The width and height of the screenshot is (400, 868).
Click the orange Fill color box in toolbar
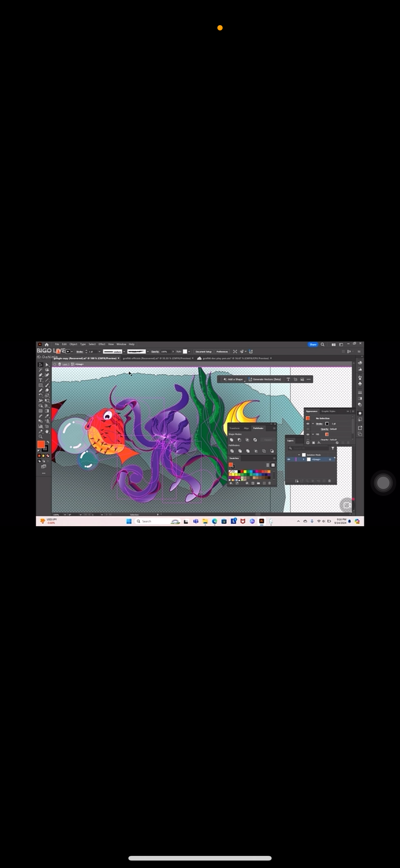point(41,445)
